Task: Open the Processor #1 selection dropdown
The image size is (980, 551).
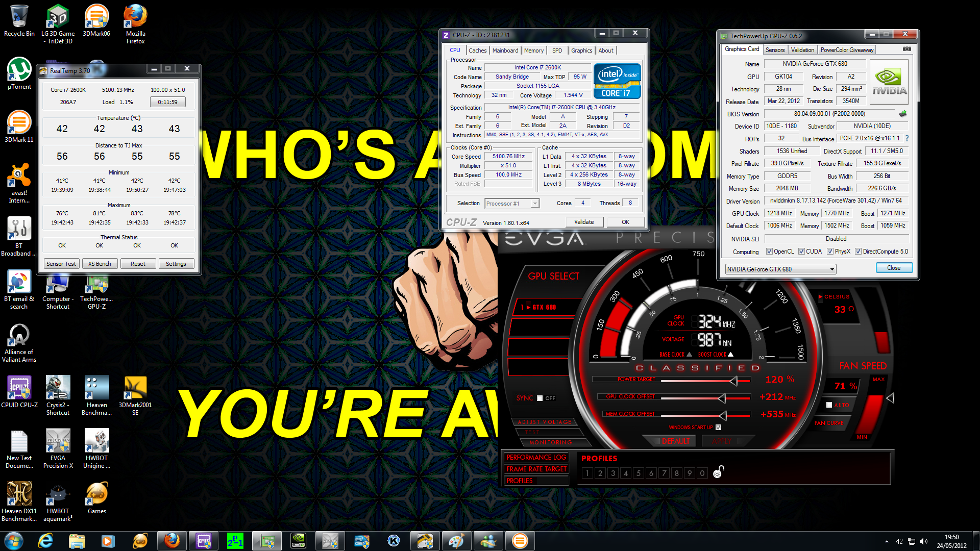Action: (512, 204)
